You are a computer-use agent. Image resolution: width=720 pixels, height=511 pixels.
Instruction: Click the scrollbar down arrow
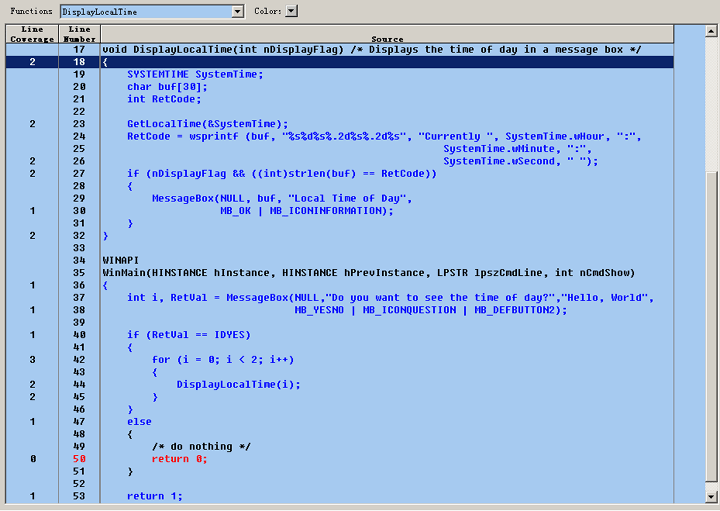point(711,496)
